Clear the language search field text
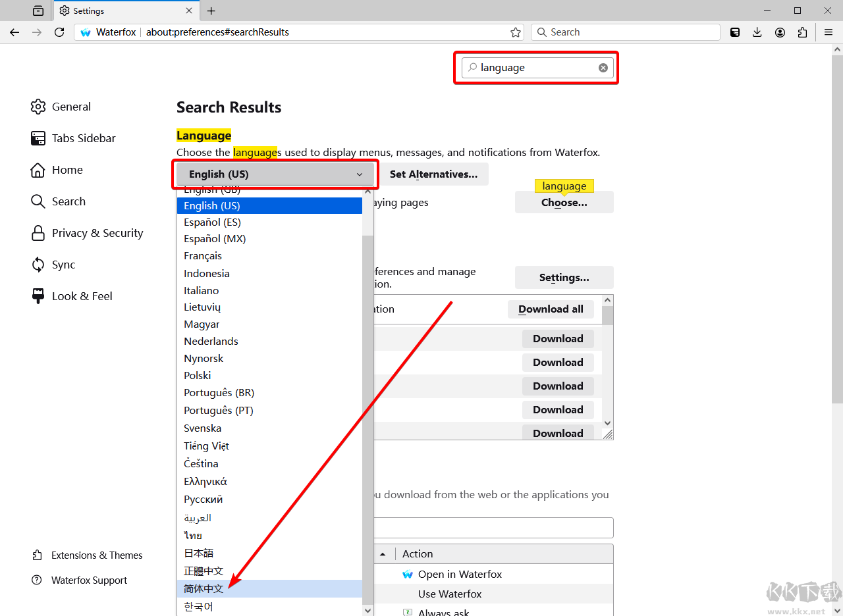 tap(603, 68)
